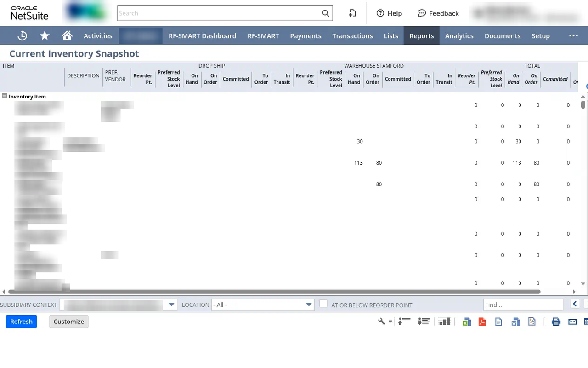Print the inventory report

tap(556, 322)
